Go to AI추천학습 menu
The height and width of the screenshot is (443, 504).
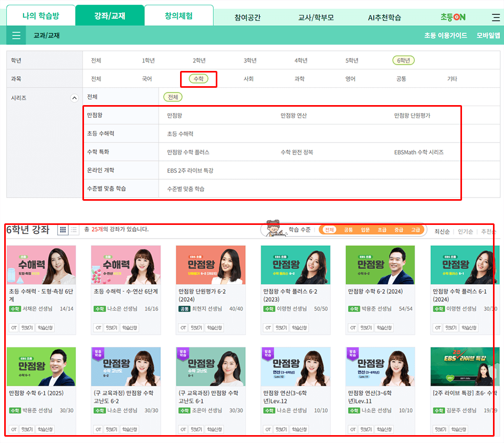[384, 17]
